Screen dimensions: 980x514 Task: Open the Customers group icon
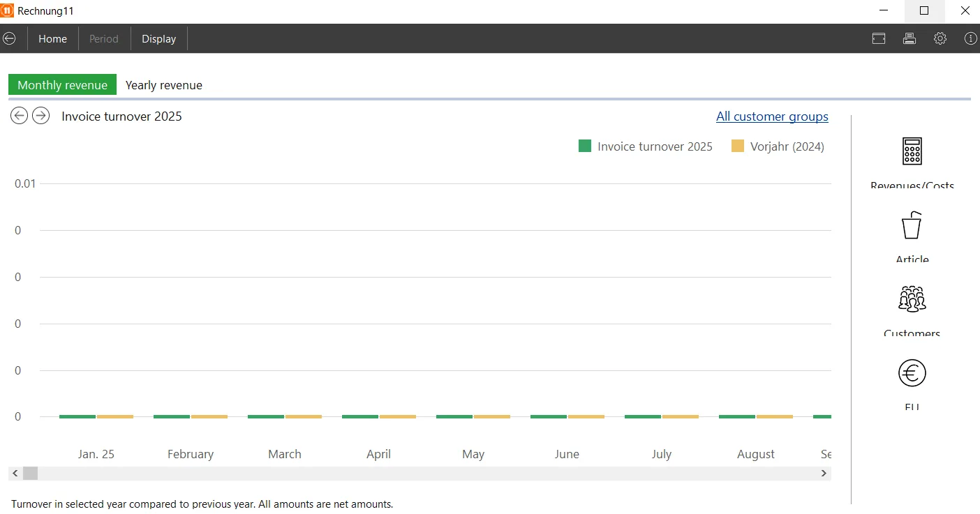912,299
